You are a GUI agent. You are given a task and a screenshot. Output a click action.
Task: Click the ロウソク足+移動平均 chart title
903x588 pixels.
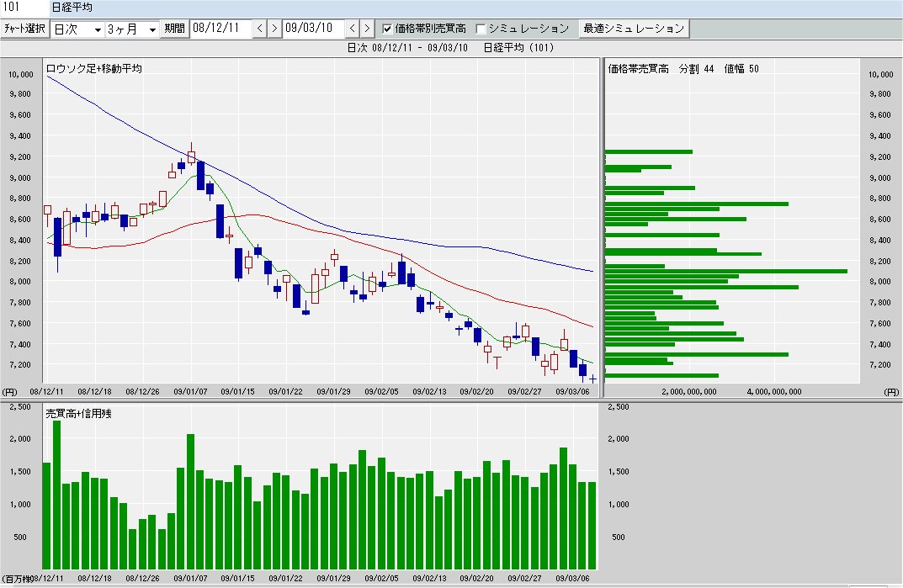coord(93,69)
